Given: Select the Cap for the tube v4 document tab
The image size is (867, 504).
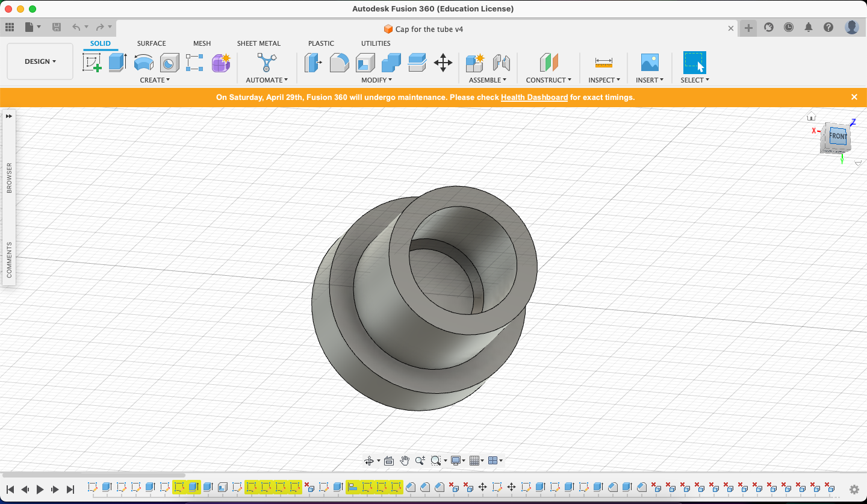Looking at the screenshot, I should click(423, 29).
